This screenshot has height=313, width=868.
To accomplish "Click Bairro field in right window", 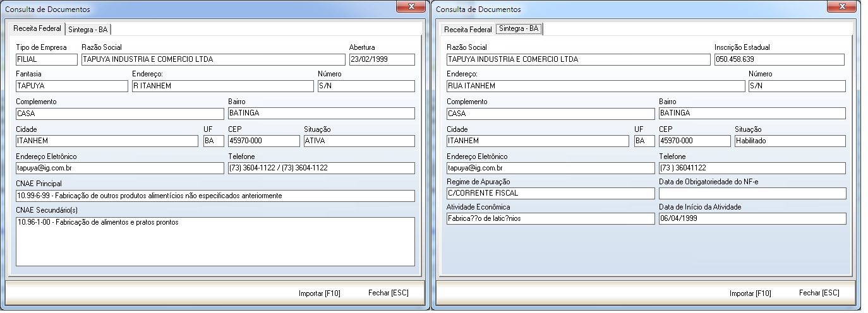I will pyautogui.click(x=752, y=114).
